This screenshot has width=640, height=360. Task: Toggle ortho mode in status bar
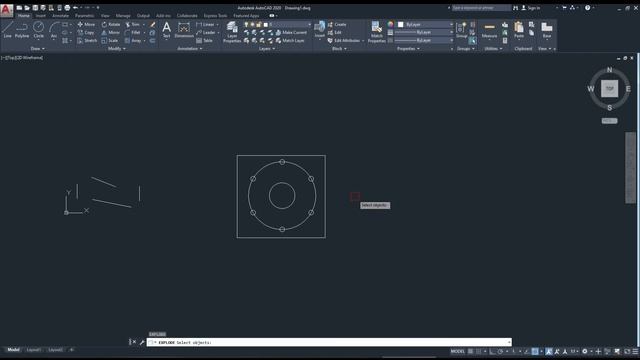(x=492, y=351)
